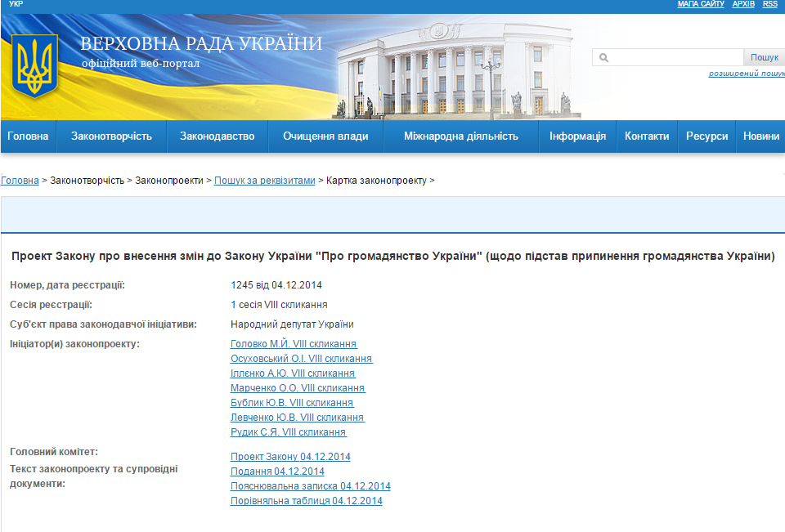Open the RSS feed link

click(x=770, y=4)
